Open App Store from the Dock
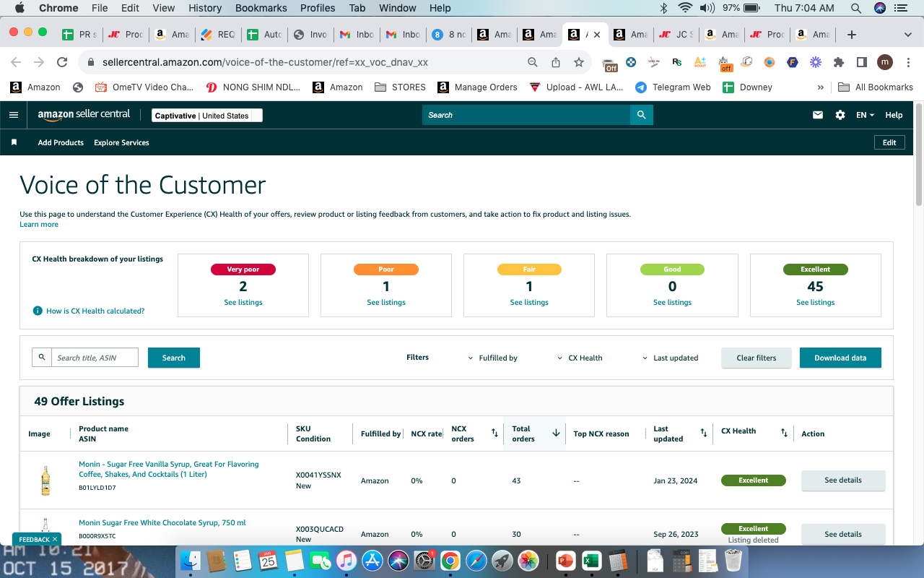924x578 pixels. (372, 561)
